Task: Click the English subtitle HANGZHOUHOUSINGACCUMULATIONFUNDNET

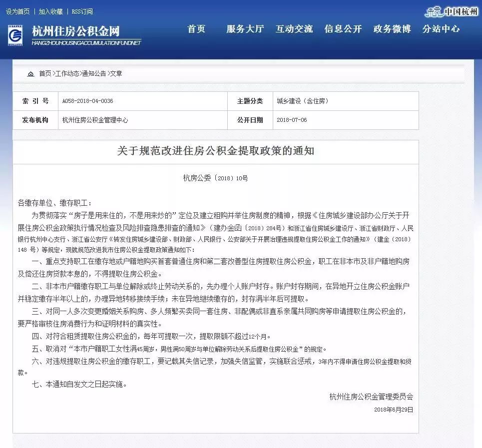Action: pyautogui.click(x=86, y=43)
